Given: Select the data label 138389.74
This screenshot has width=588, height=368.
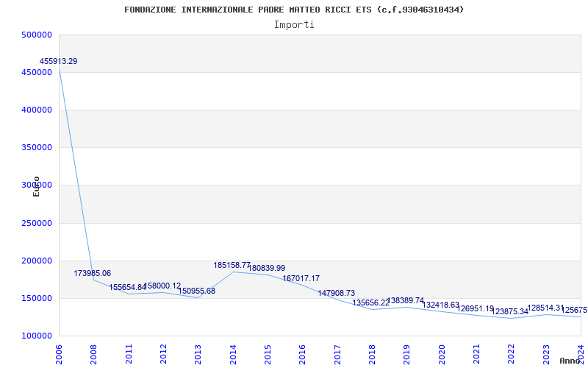Looking at the screenshot, I should coord(406,300).
